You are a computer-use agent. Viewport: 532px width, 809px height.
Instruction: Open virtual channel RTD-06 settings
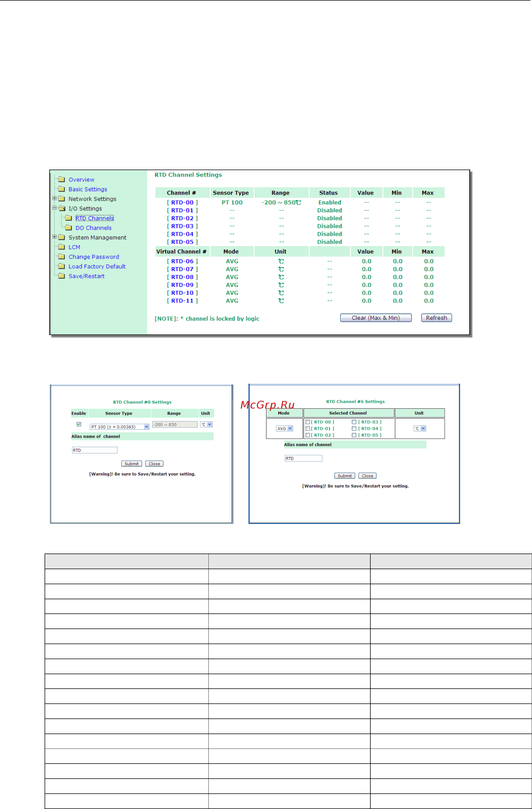[182, 261]
